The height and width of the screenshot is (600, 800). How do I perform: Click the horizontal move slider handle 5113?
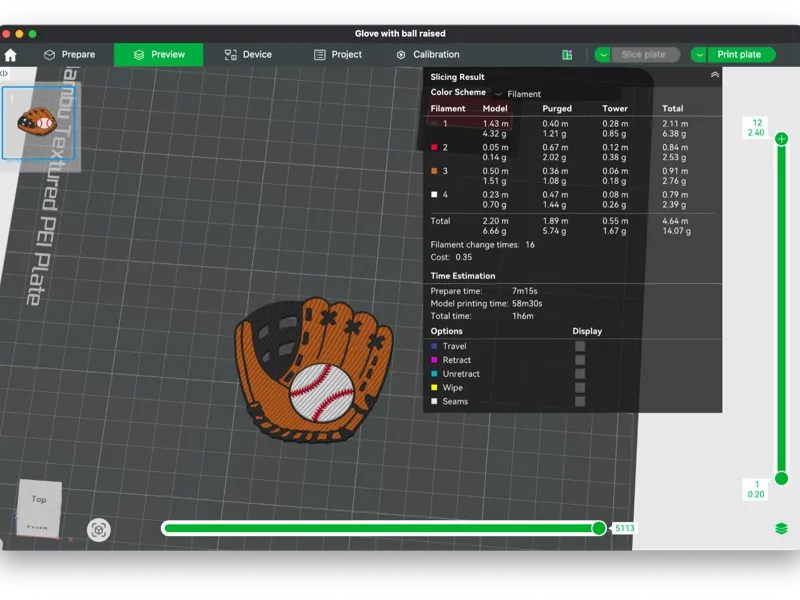[x=599, y=528]
